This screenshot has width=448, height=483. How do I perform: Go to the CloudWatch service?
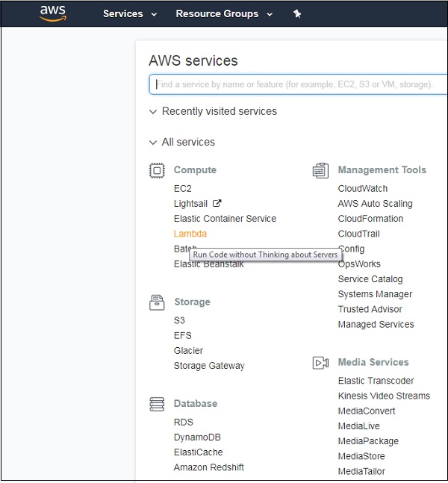coord(363,189)
